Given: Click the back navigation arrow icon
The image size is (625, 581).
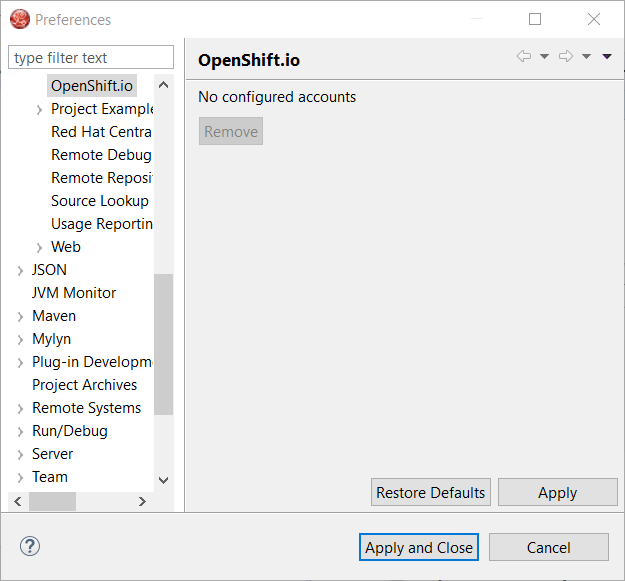Looking at the screenshot, I should (523, 57).
